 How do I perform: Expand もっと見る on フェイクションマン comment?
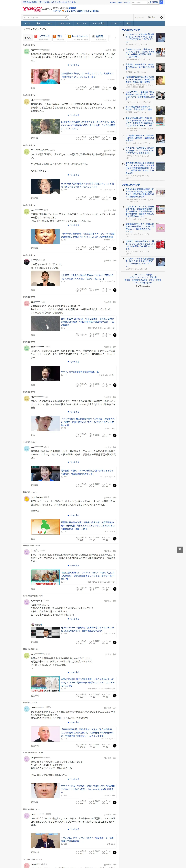coord(73,175)
